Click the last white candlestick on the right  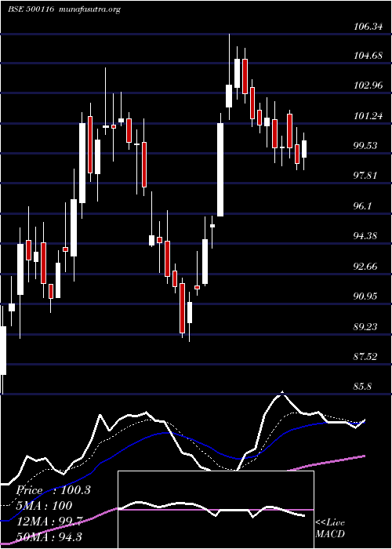tap(304, 149)
